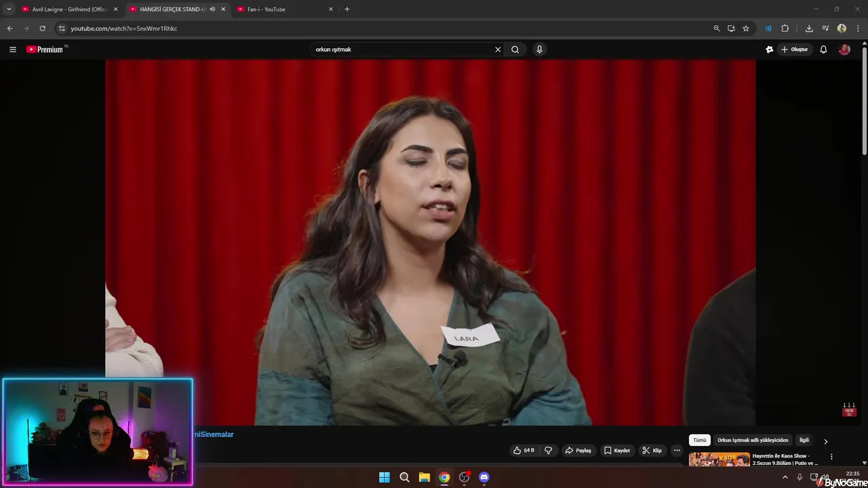Click the browser address bar URL

[x=124, y=28]
